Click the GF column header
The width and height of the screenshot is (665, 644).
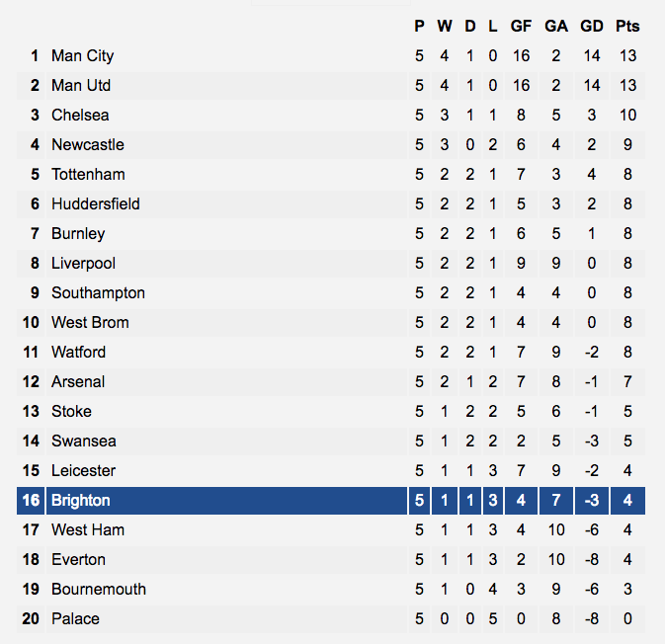pyautogui.click(x=521, y=26)
